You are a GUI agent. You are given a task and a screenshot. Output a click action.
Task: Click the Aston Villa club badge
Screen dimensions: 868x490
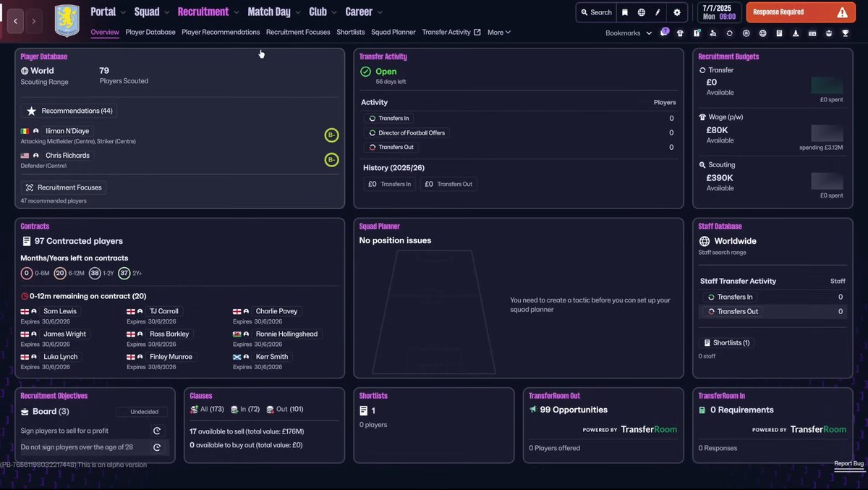pyautogui.click(x=67, y=20)
